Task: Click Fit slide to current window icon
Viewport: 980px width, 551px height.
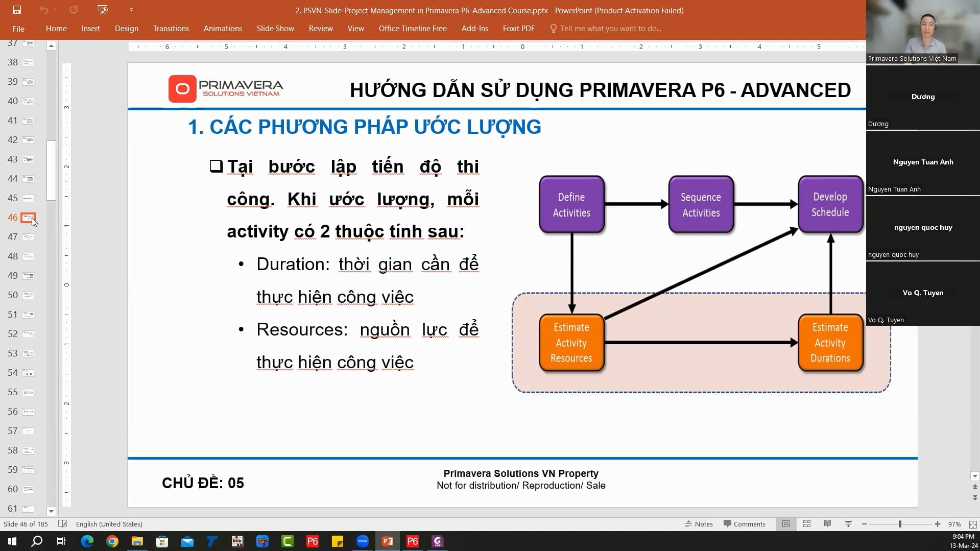Action: [x=972, y=524]
